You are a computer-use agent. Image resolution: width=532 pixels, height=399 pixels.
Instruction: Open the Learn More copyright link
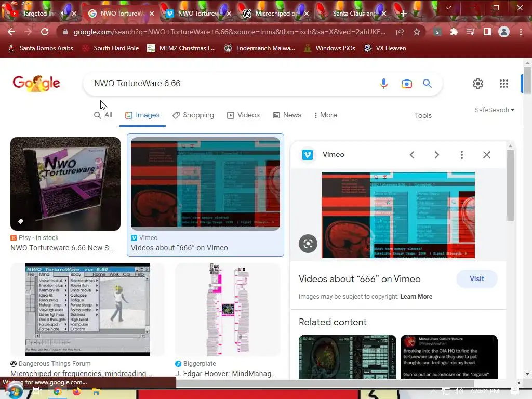[x=416, y=297]
